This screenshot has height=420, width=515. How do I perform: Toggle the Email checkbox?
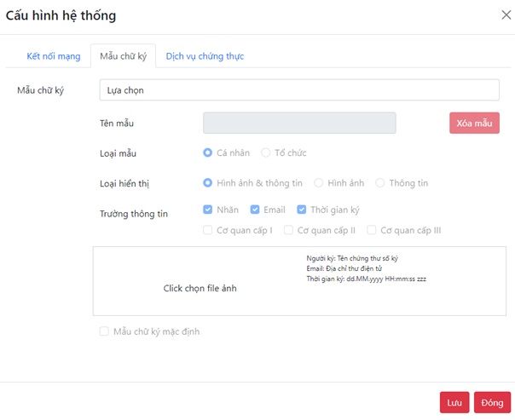(x=255, y=210)
